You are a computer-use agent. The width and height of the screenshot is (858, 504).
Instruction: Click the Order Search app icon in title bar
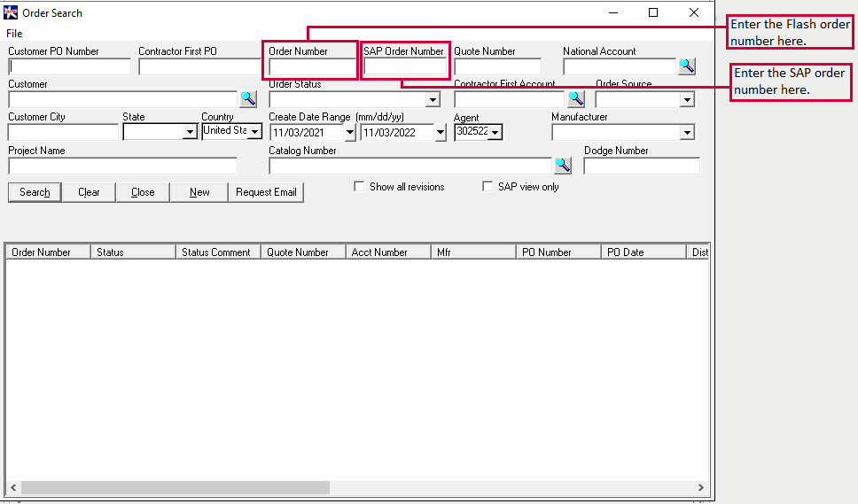point(12,13)
